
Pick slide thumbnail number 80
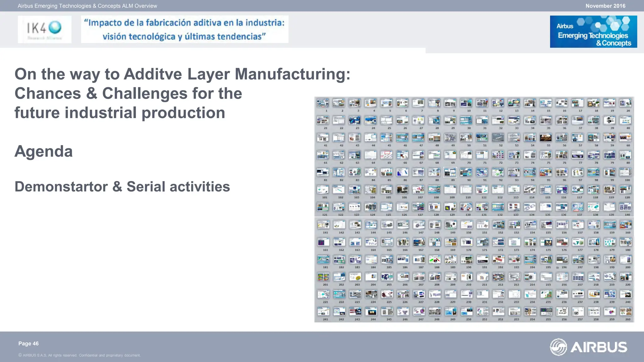pyautogui.click(x=625, y=155)
